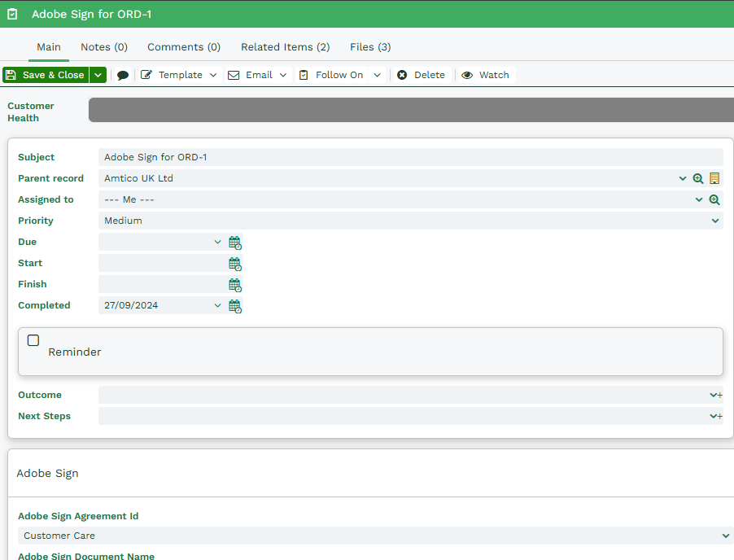Image resolution: width=734 pixels, height=560 pixels.
Task: Click the Email envelope icon
Action: [234, 75]
